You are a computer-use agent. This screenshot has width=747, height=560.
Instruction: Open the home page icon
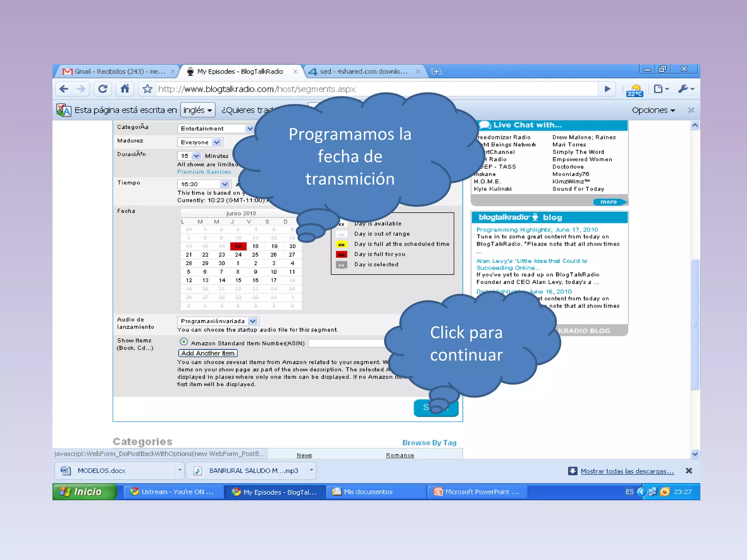(125, 89)
